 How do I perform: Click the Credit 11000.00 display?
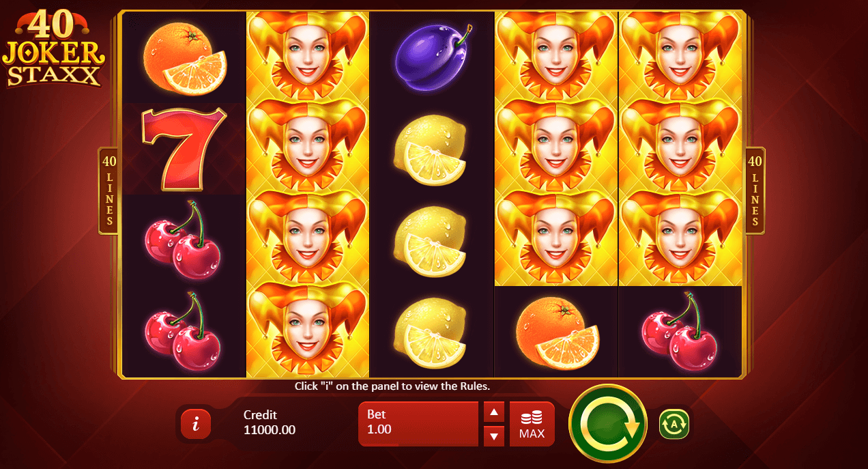click(270, 423)
